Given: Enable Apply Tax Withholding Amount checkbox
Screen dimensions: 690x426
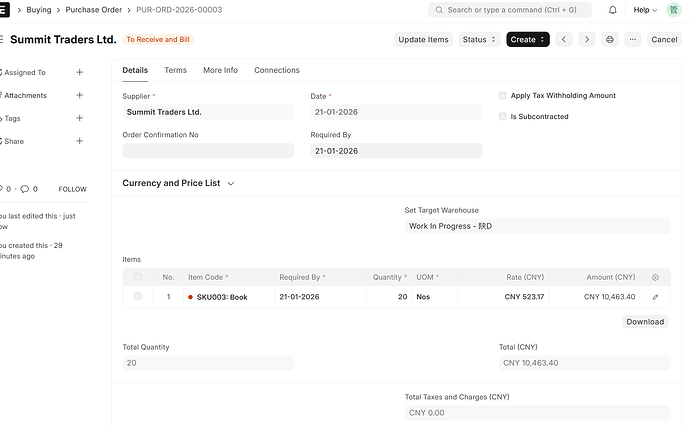Looking at the screenshot, I should (503, 96).
